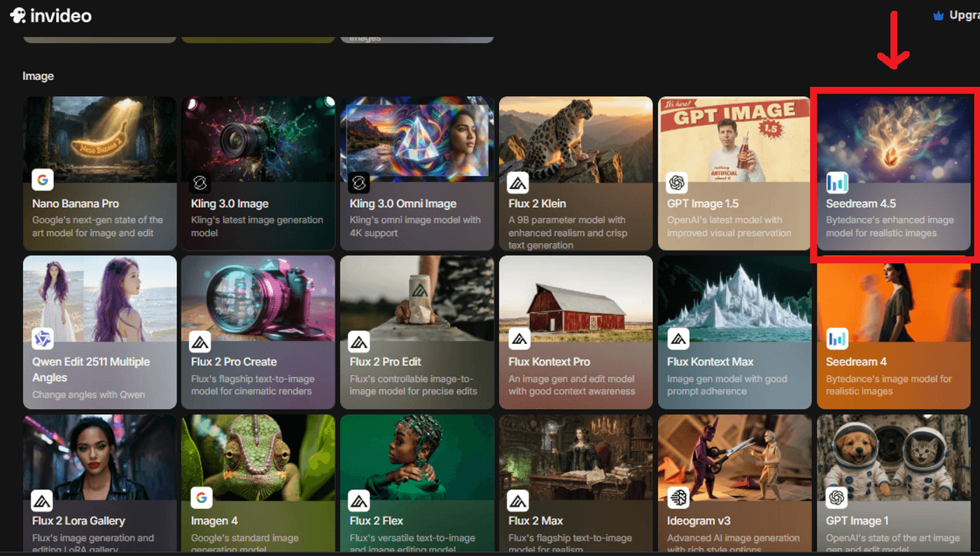Image resolution: width=980 pixels, height=556 pixels.
Task: Choose the Flux 2 Pro Create camera thumbnail
Action: [258, 294]
